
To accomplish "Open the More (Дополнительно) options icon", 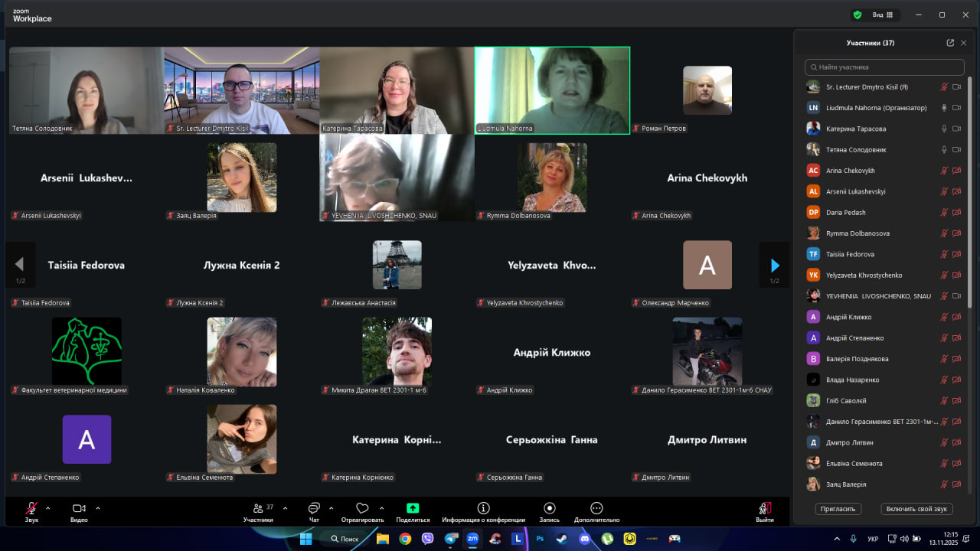I will 596,508.
